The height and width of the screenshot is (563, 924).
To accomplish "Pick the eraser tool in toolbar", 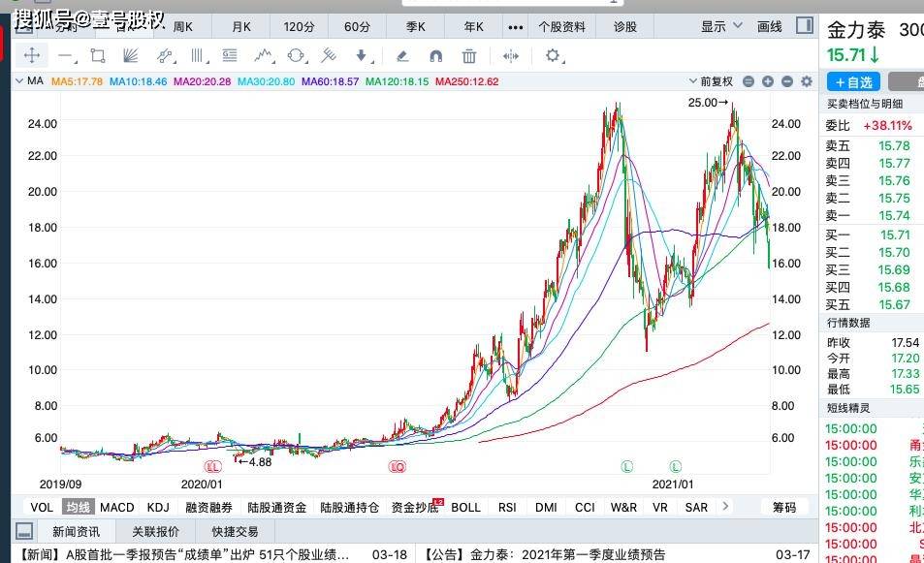I will [x=402, y=56].
